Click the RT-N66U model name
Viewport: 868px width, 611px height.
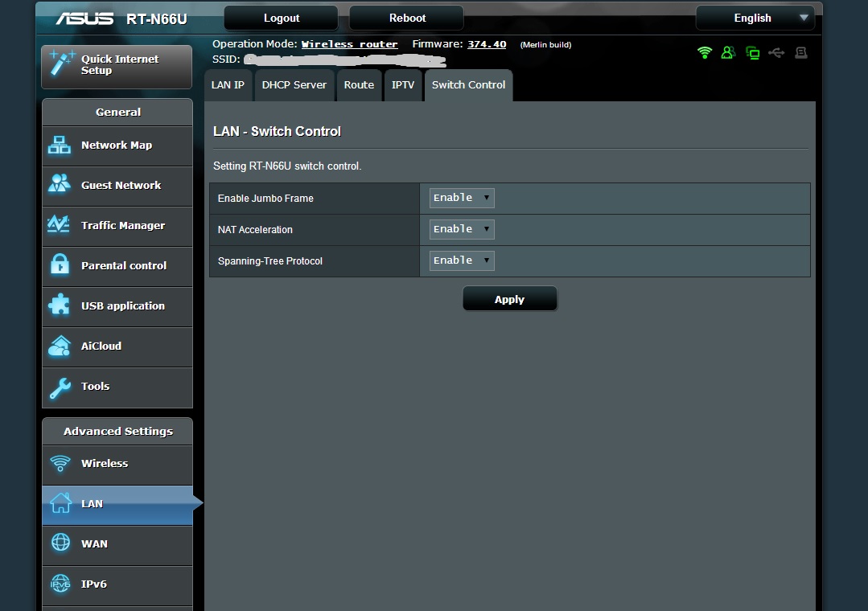click(157, 19)
